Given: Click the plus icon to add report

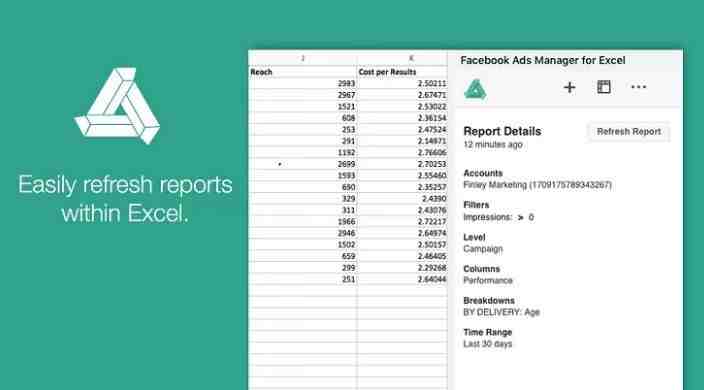Looking at the screenshot, I should pos(569,87).
